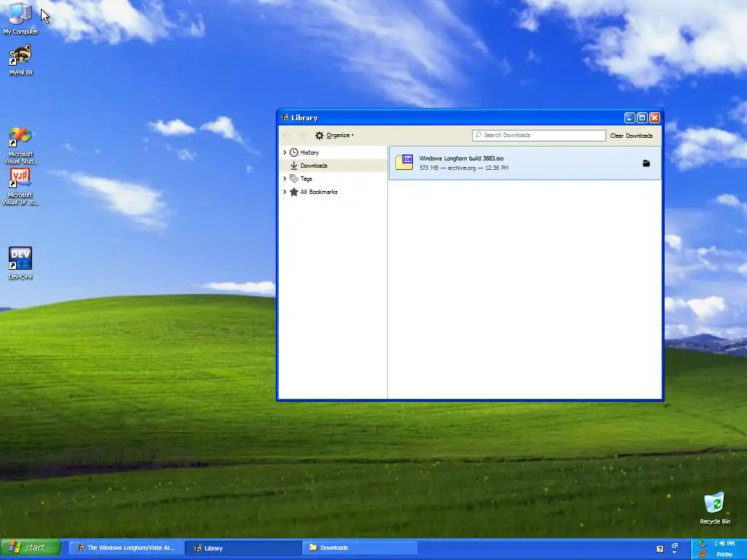Open the Recycle Bin
The image size is (747, 560).
tap(715, 508)
